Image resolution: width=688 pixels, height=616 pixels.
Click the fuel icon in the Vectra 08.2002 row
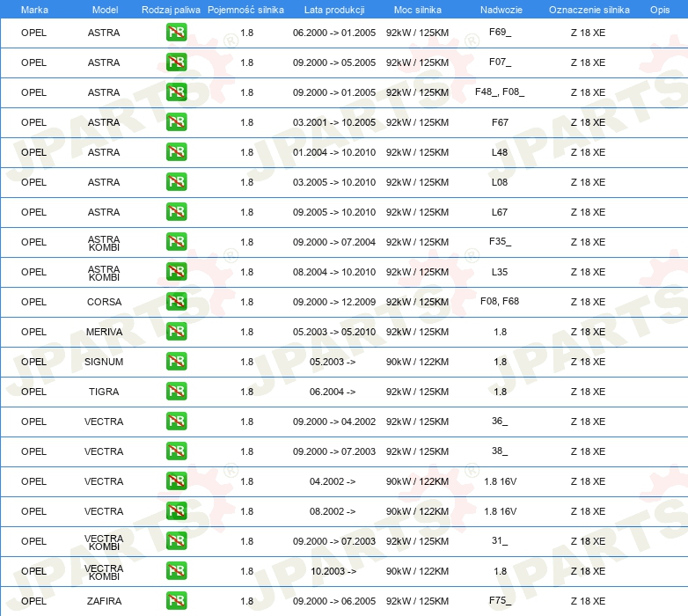tap(176, 511)
